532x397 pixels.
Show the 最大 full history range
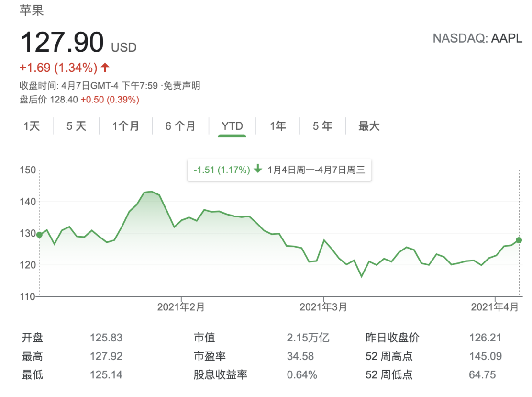pos(369,126)
